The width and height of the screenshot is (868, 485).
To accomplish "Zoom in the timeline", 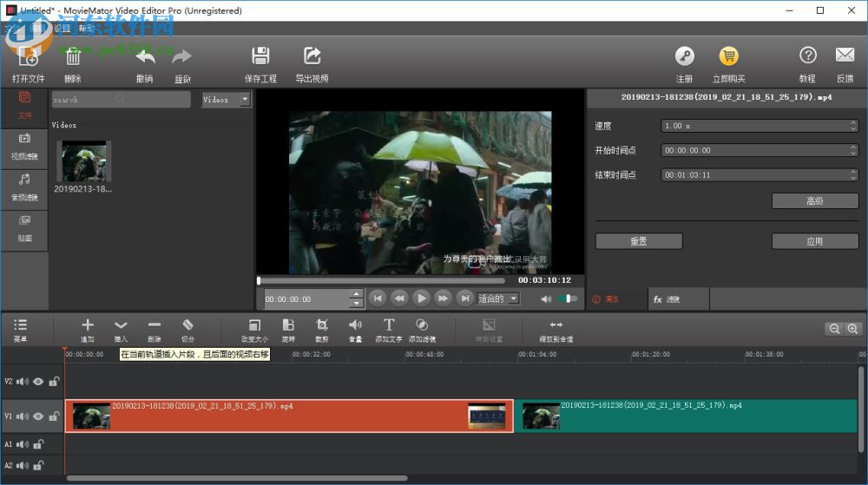I will [x=852, y=329].
